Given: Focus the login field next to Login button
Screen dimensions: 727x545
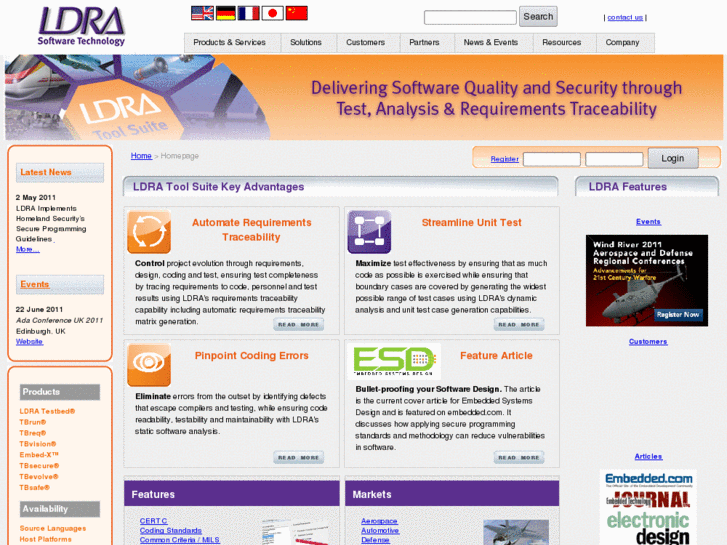Looking at the screenshot, I should 614,159.
